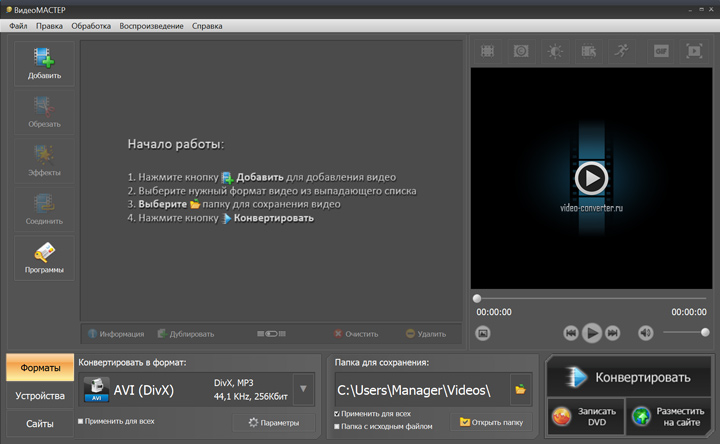Click play in the player controls
Viewport: 720px width, 444px height.
tap(592, 333)
